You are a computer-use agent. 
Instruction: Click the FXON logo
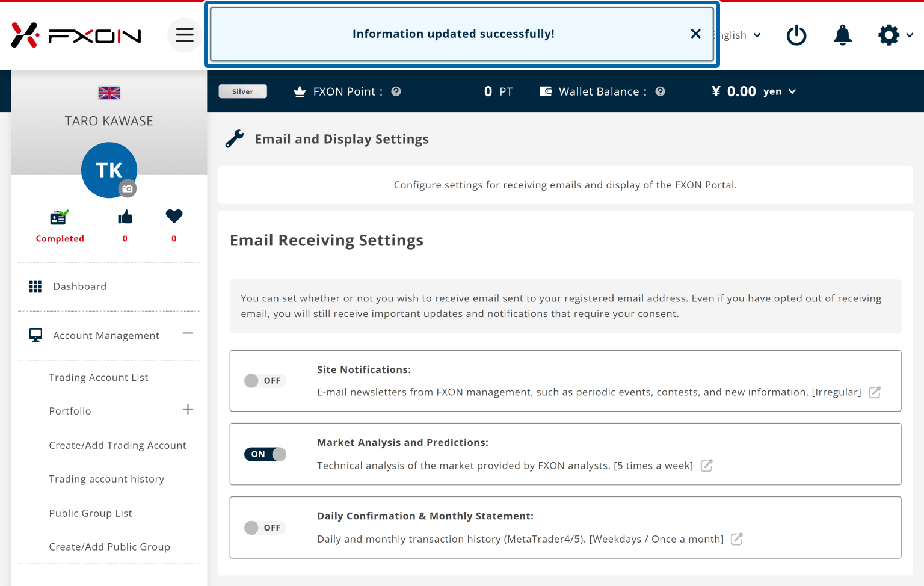tap(76, 35)
